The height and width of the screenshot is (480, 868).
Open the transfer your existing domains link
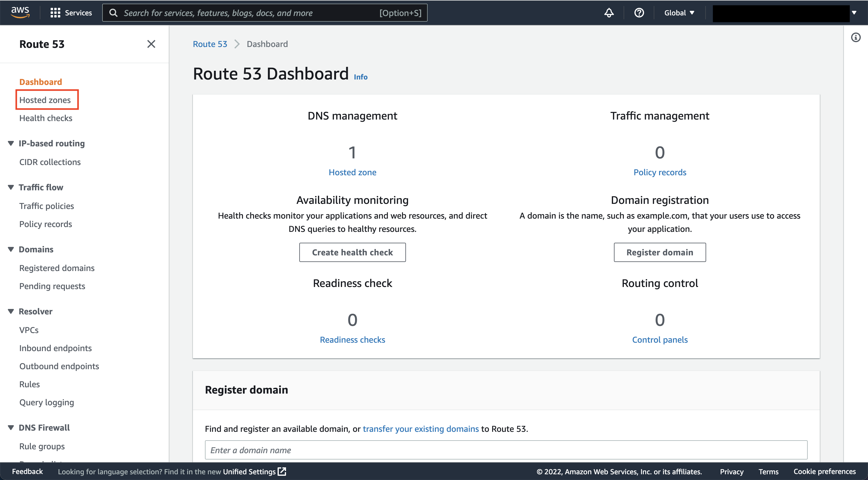click(420, 429)
